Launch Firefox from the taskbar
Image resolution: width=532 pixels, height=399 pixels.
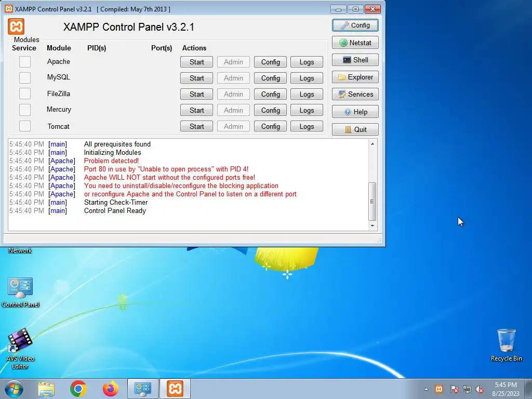pos(111,389)
